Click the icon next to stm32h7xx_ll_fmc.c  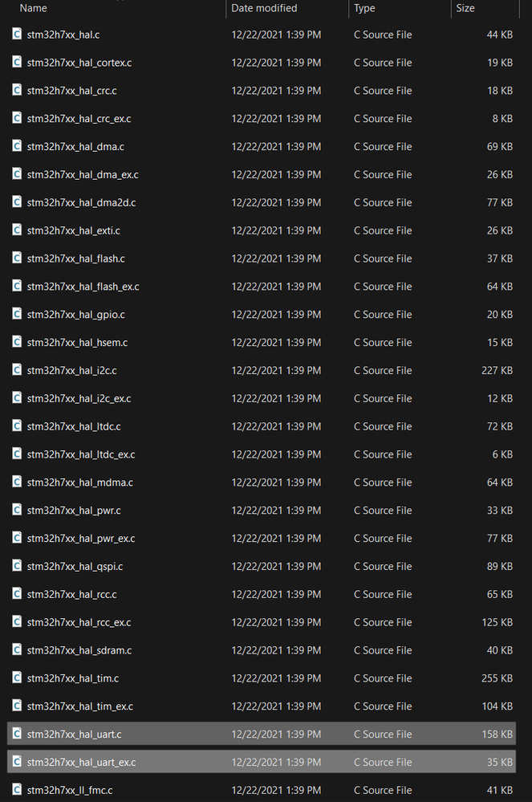17,790
